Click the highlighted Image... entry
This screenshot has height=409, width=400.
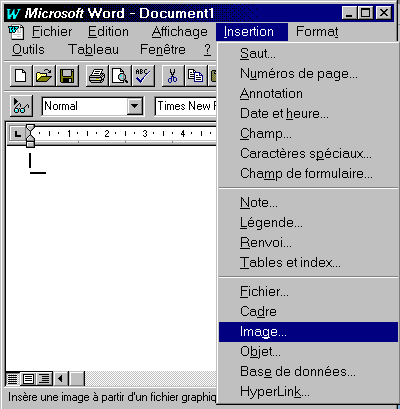coord(308,332)
